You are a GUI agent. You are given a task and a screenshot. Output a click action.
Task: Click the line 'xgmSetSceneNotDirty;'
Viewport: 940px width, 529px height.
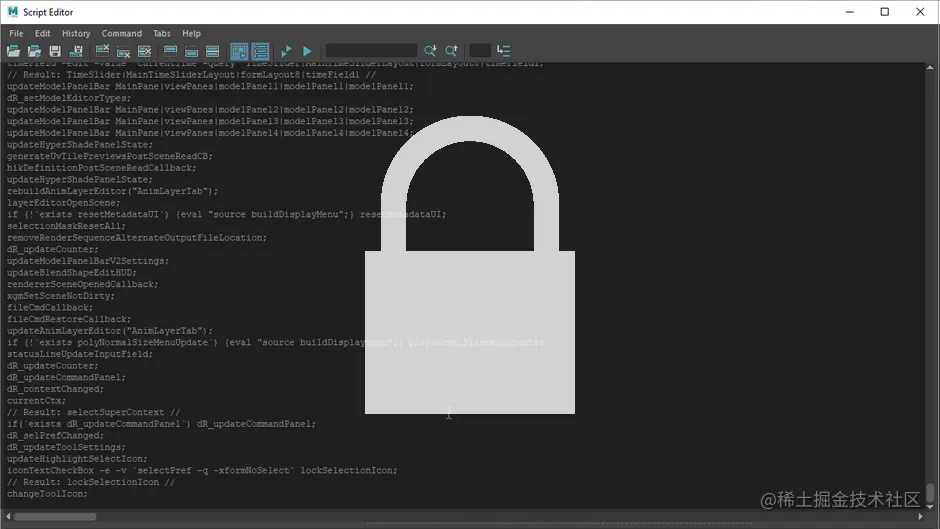point(61,296)
